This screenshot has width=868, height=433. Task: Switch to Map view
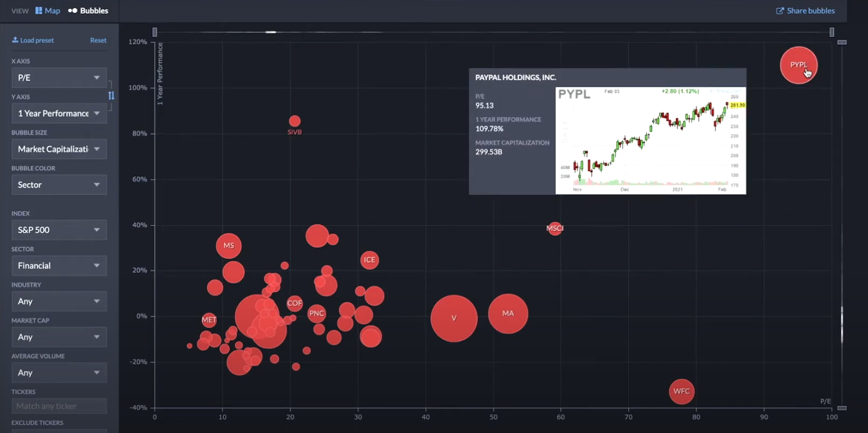(x=48, y=10)
